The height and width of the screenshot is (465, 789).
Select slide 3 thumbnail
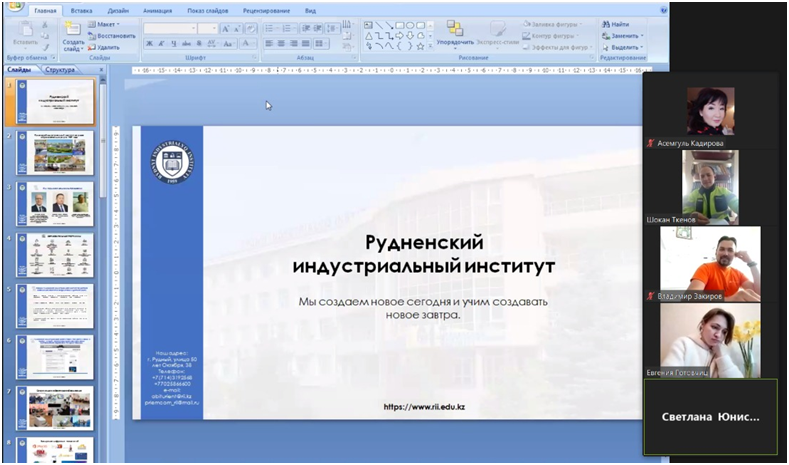click(54, 204)
